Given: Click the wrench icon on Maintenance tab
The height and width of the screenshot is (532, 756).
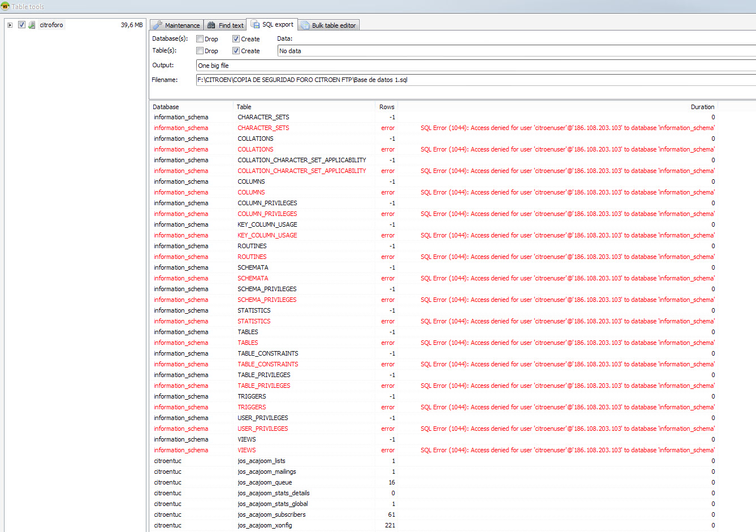Looking at the screenshot, I should coord(158,25).
